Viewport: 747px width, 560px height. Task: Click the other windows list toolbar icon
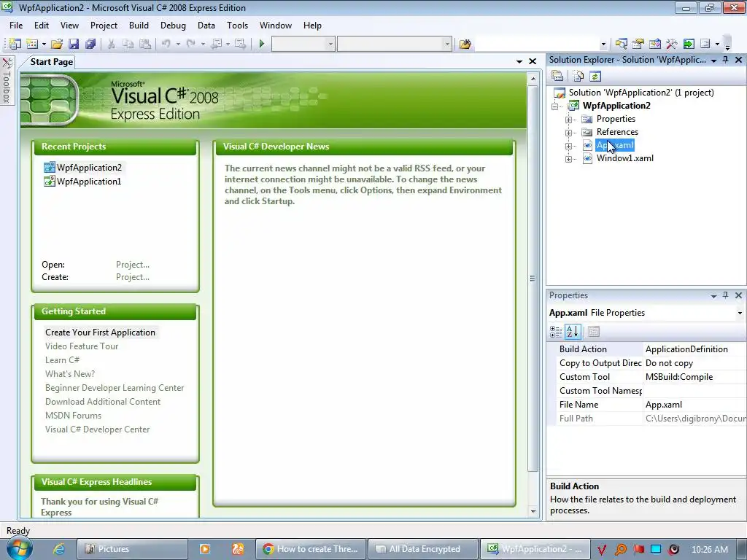click(x=705, y=44)
